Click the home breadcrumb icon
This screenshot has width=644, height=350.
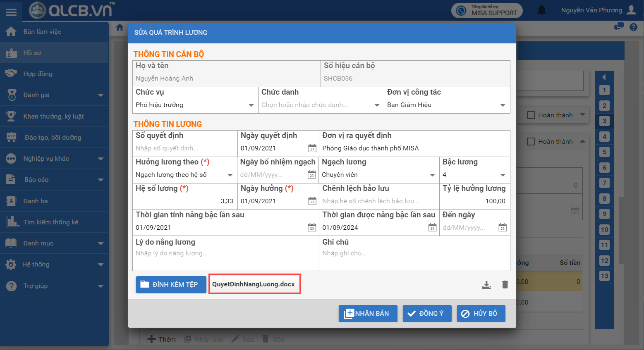pos(120,27)
